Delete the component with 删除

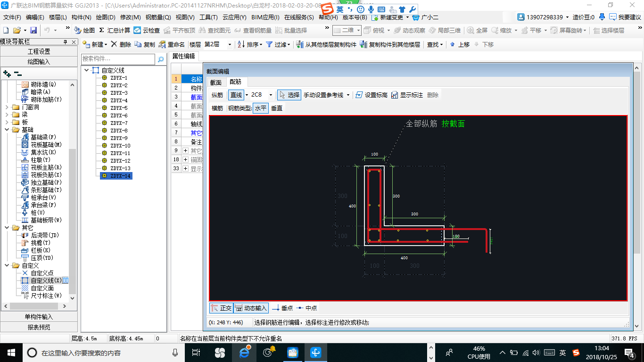[121, 44]
